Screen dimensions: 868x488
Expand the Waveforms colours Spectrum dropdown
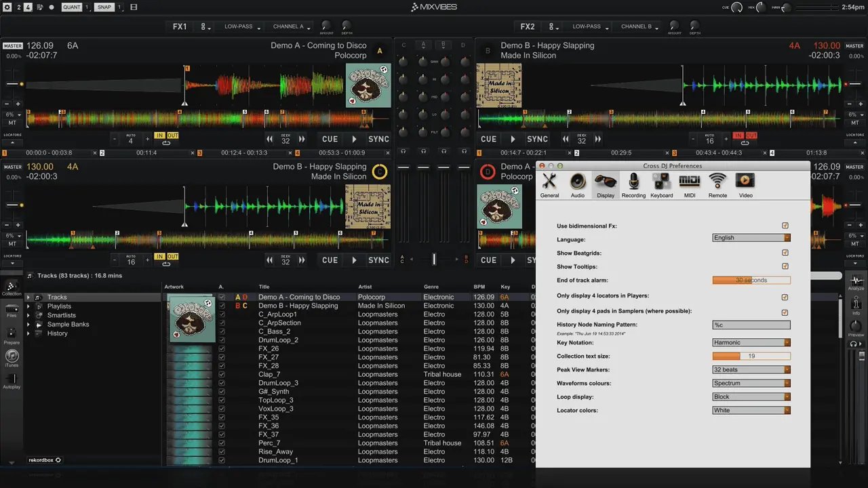point(751,383)
